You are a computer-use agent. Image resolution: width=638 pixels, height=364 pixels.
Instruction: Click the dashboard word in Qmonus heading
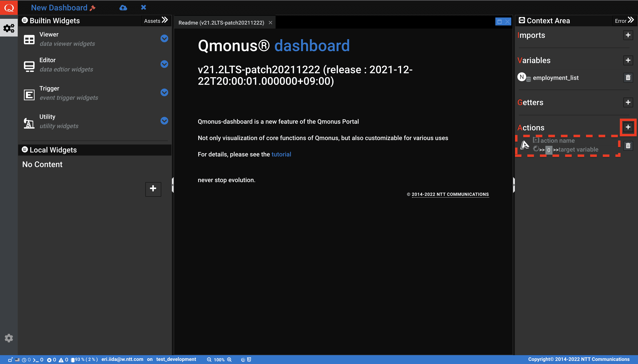click(x=312, y=46)
